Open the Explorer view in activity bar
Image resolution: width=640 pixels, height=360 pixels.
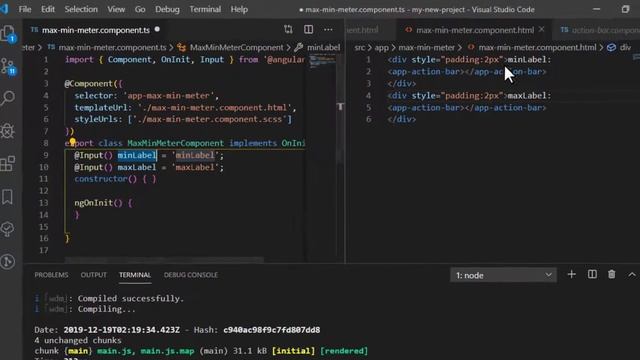pyautogui.click(x=8, y=34)
